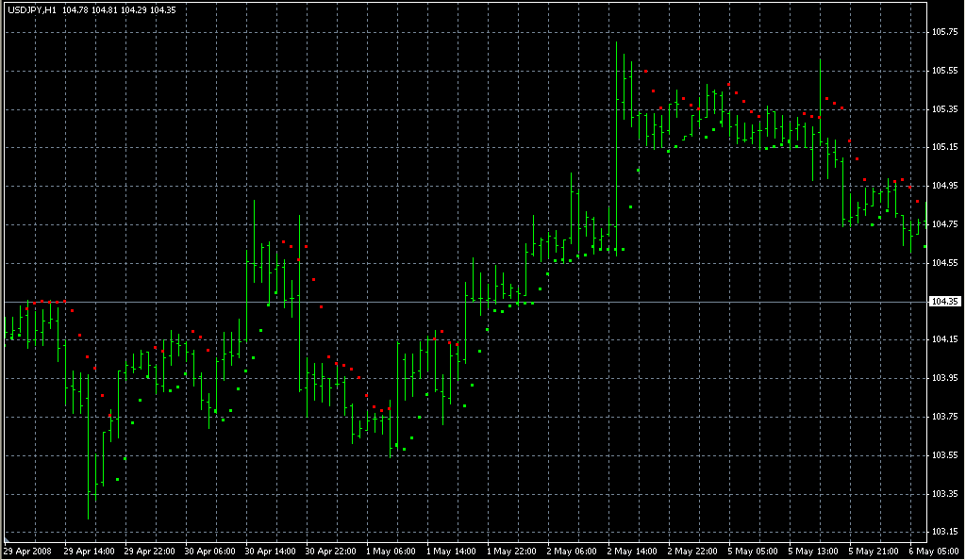Click the horizontal bid price line

pos(472,302)
